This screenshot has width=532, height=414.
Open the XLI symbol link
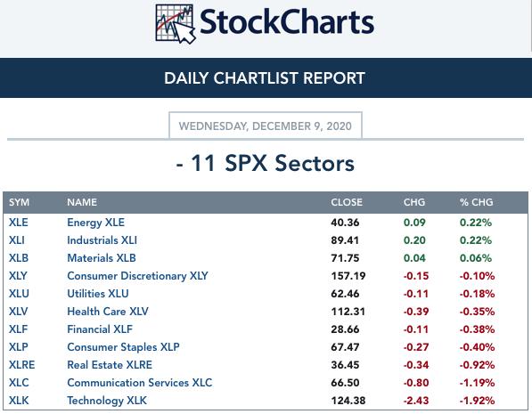point(17,240)
